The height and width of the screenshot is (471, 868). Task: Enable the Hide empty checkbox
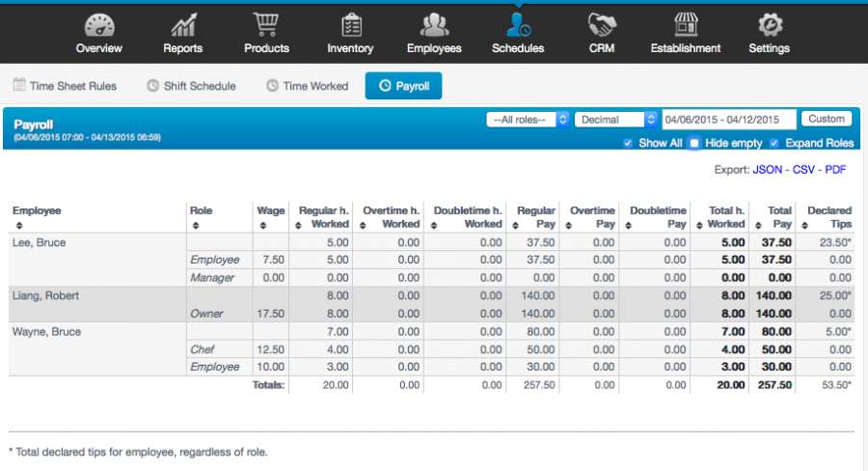[x=694, y=143]
